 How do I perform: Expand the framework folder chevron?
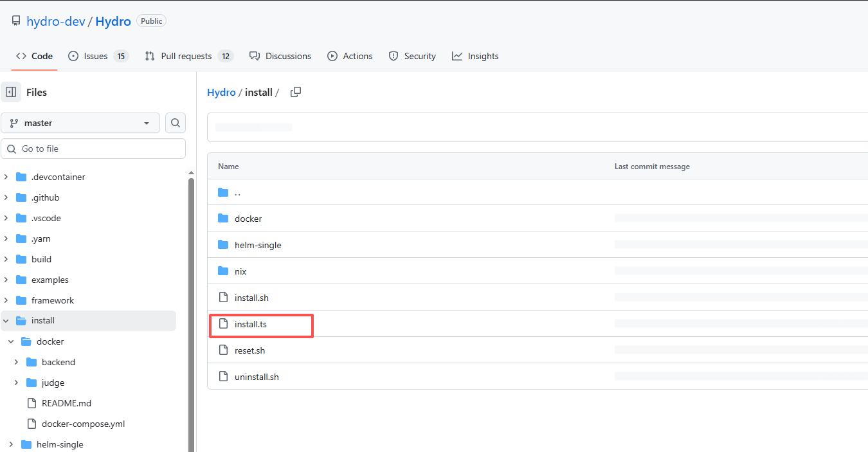(6, 300)
